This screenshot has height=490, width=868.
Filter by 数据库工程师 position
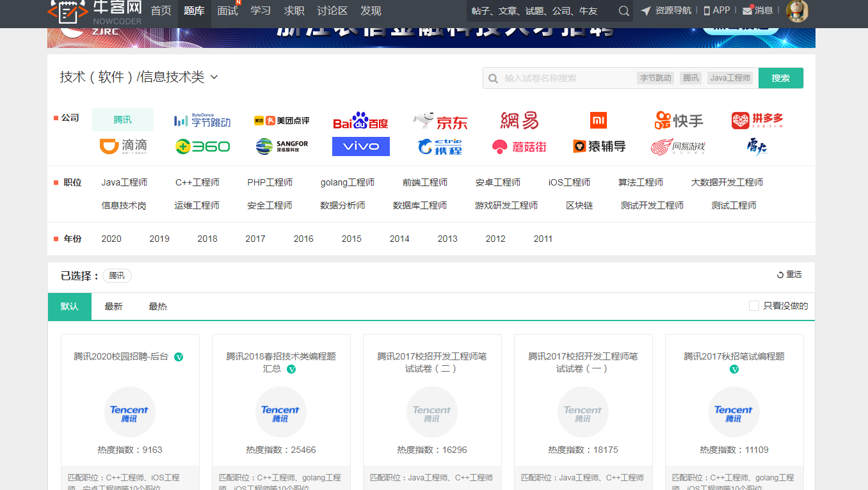click(x=420, y=205)
